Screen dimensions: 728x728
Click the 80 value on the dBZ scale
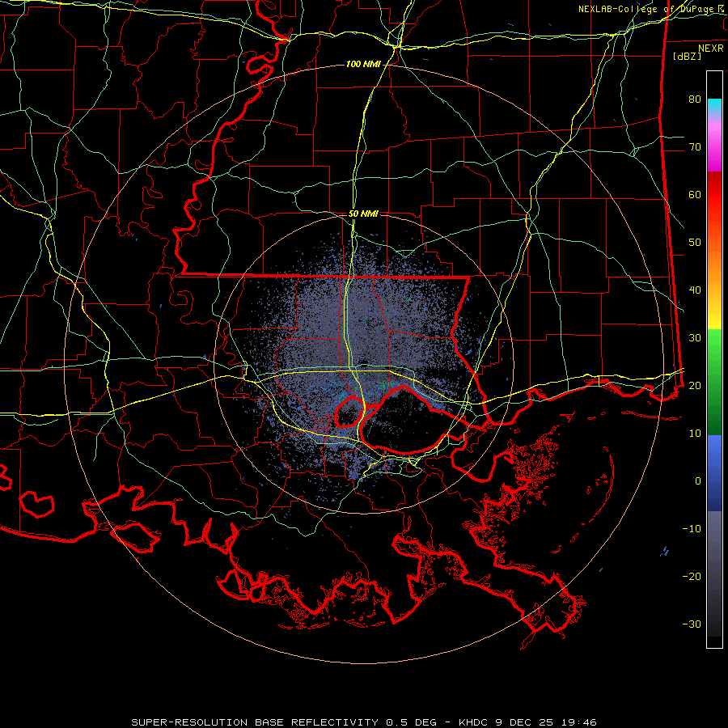pos(695,99)
